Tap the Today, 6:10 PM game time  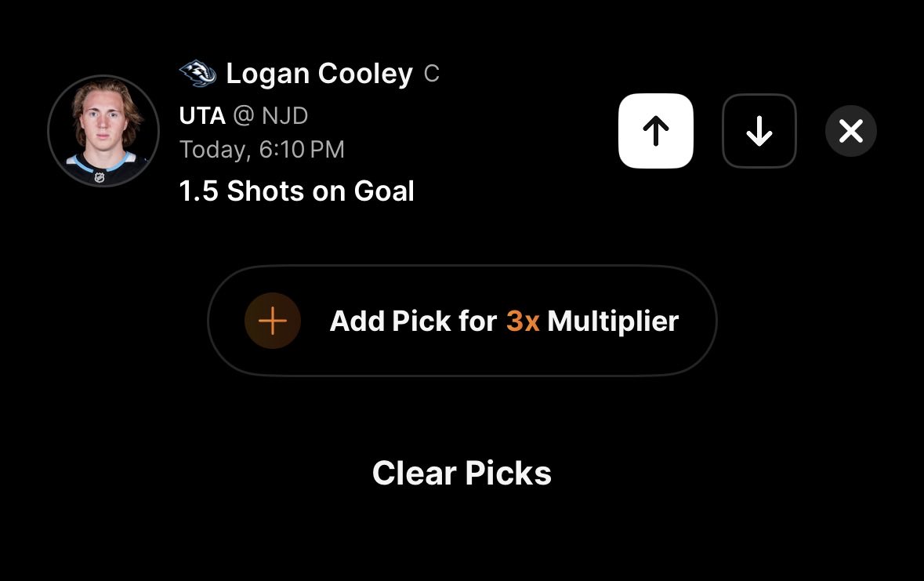[x=262, y=149]
